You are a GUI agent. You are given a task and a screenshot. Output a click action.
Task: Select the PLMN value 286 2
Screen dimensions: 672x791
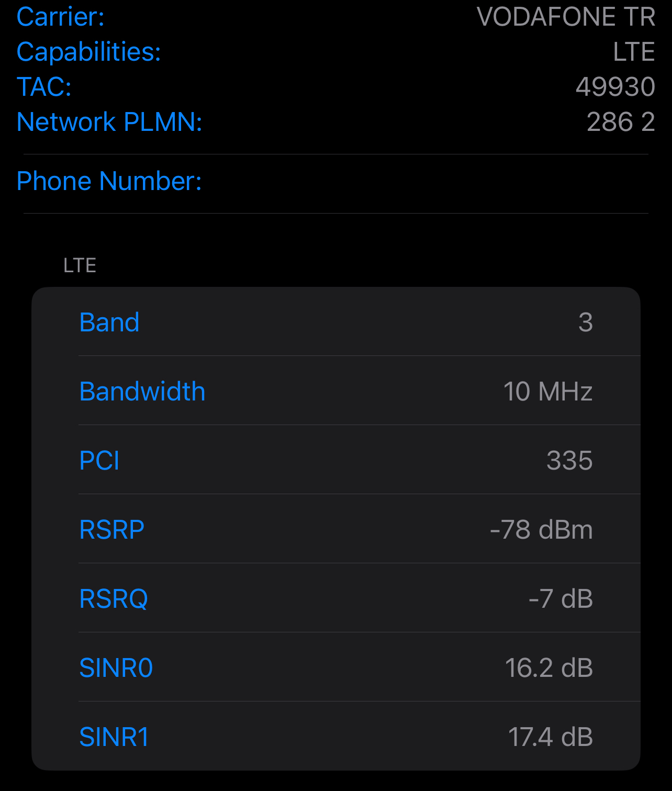pyautogui.click(x=621, y=122)
